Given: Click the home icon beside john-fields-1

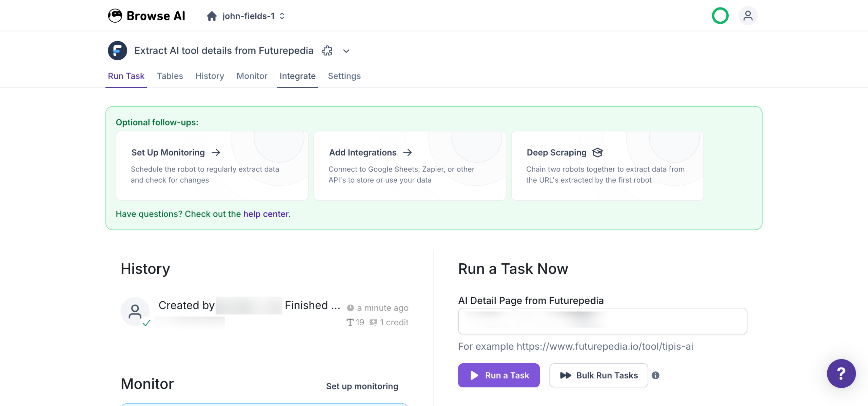Looking at the screenshot, I should pos(212,16).
